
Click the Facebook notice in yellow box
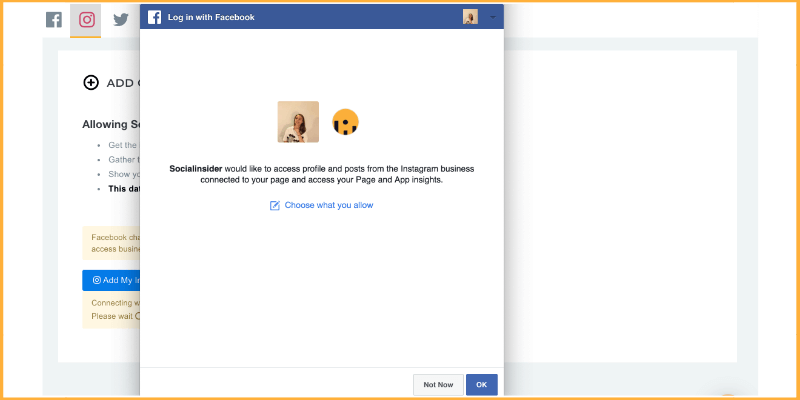111,243
